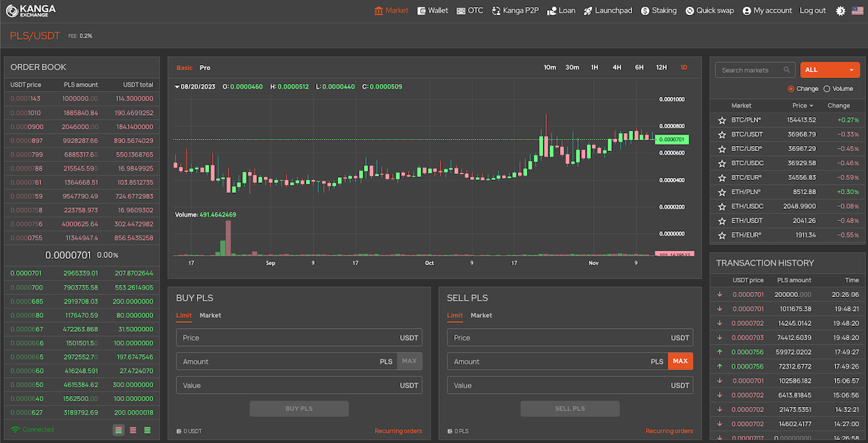The width and height of the screenshot is (868, 443).
Task: Select the Volume radio button
Action: pyautogui.click(x=827, y=89)
